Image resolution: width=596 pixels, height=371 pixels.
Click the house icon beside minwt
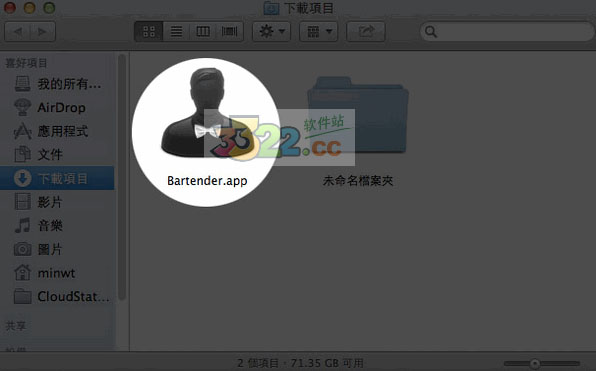pyautogui.click(x=22, y=273)
